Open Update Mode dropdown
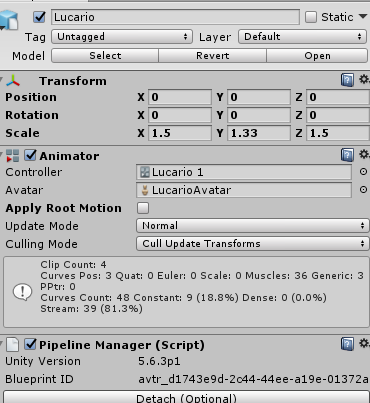The width and height of the screenshot is (370, 403). click(252, 226)
